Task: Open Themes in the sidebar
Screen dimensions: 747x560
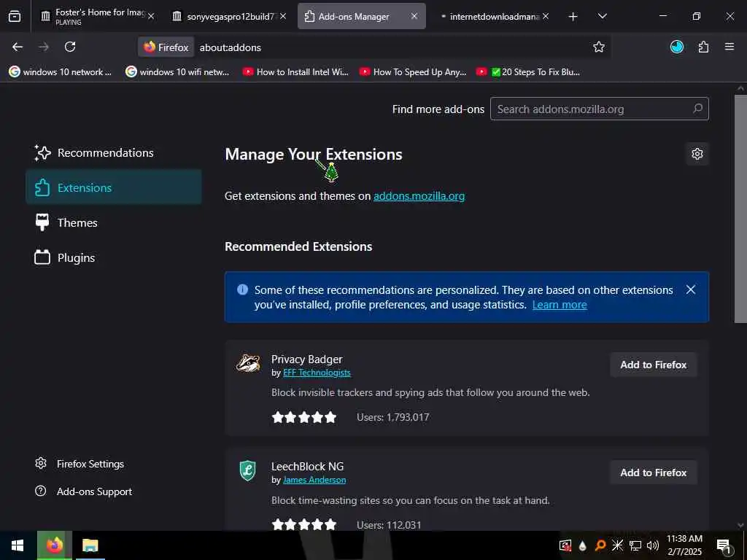Action: click(x=113, y=222)
